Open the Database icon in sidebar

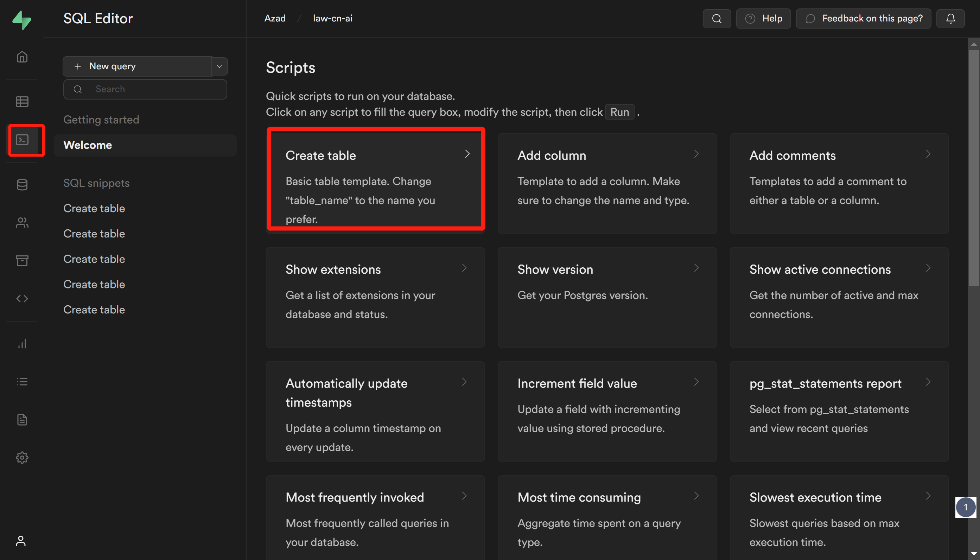[22, 185]
